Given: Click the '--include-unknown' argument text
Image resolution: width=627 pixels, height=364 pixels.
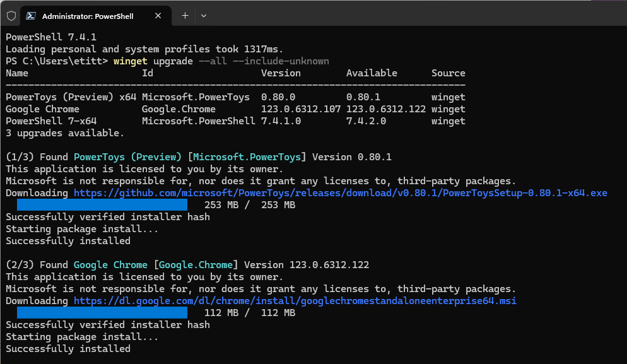Looking at the screenshot, I should [x=281, y=61].
